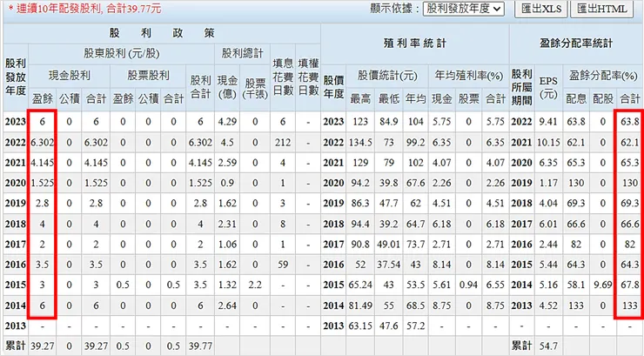
Task: Select the 1.17 EPS cell
Action: [548, 183]
